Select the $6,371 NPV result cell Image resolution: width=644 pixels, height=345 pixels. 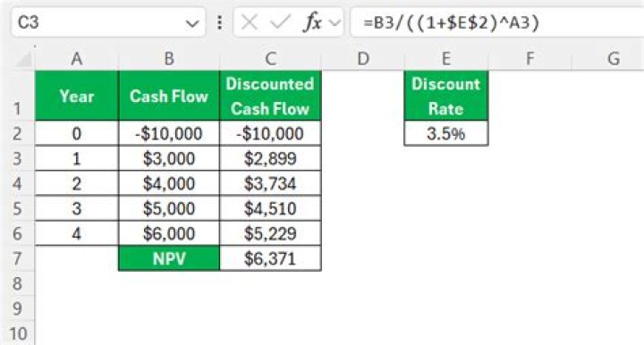click(x=270, y=258)
